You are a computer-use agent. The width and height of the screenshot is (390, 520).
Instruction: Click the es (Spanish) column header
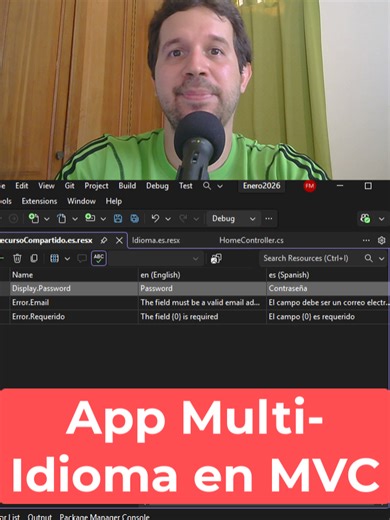pyautogui.click(x=328, y=275)
